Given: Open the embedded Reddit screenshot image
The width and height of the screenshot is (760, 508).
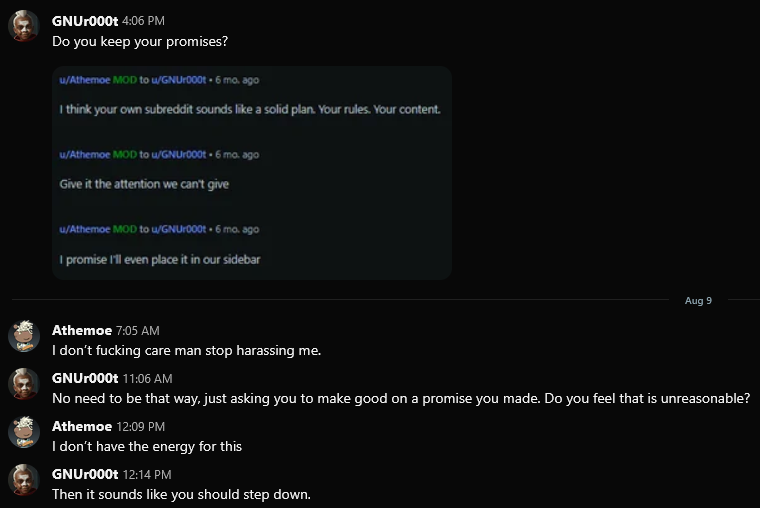Looking at the screenshot, I should (252, 173).
